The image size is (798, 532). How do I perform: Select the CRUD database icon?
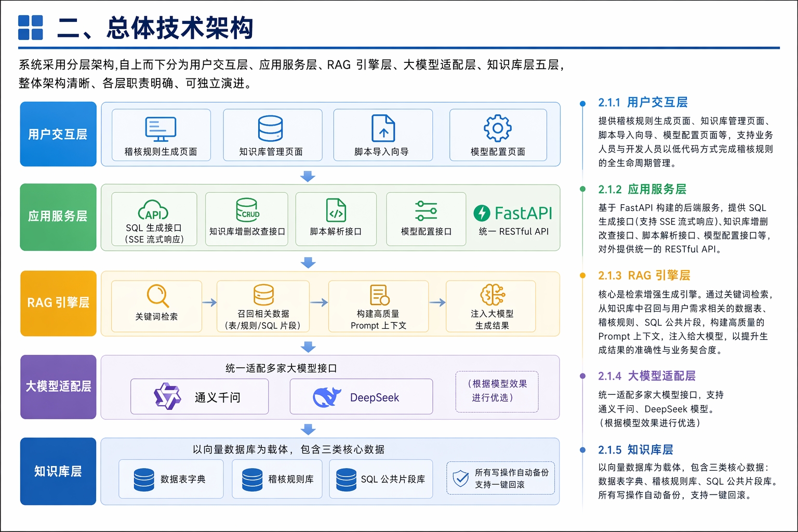(x=247, y=210)
